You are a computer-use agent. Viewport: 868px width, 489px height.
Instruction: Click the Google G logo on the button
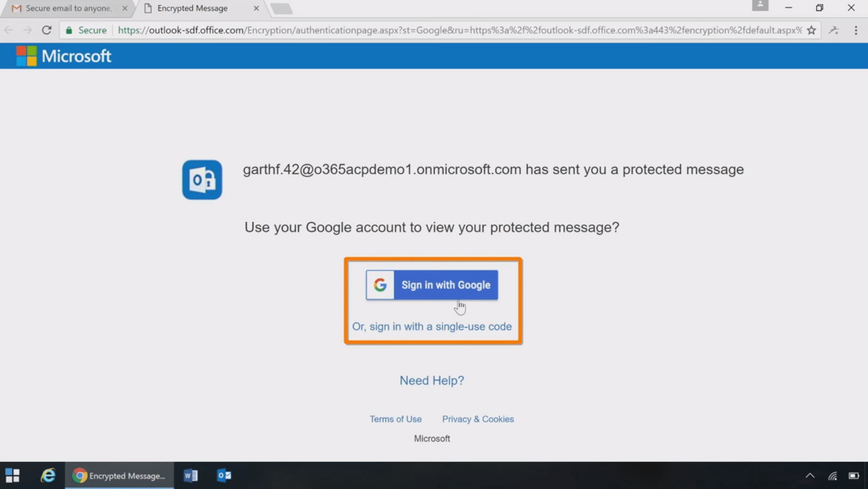[380, 285]
